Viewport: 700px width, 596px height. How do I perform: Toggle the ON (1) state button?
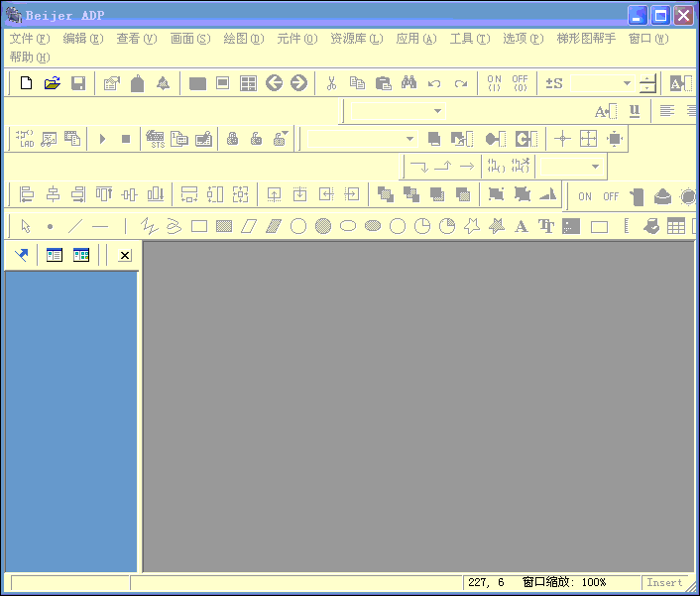494,83
